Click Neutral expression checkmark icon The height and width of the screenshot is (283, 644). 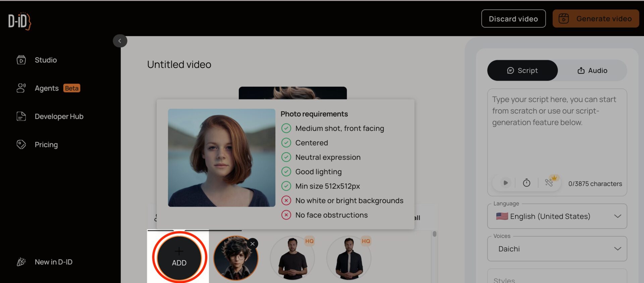coord(286,157)
